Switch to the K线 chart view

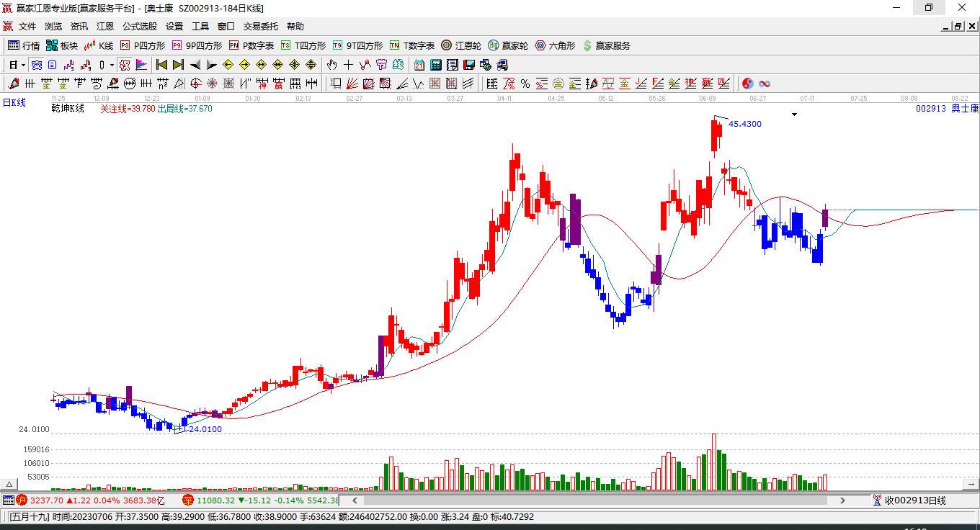pyautogui.click(x=99, y=45)
